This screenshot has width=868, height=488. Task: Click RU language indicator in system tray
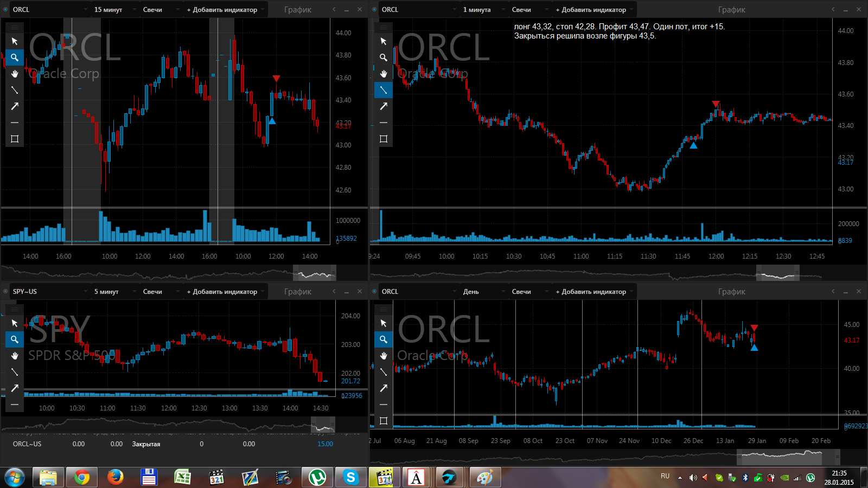click(665, 476)
